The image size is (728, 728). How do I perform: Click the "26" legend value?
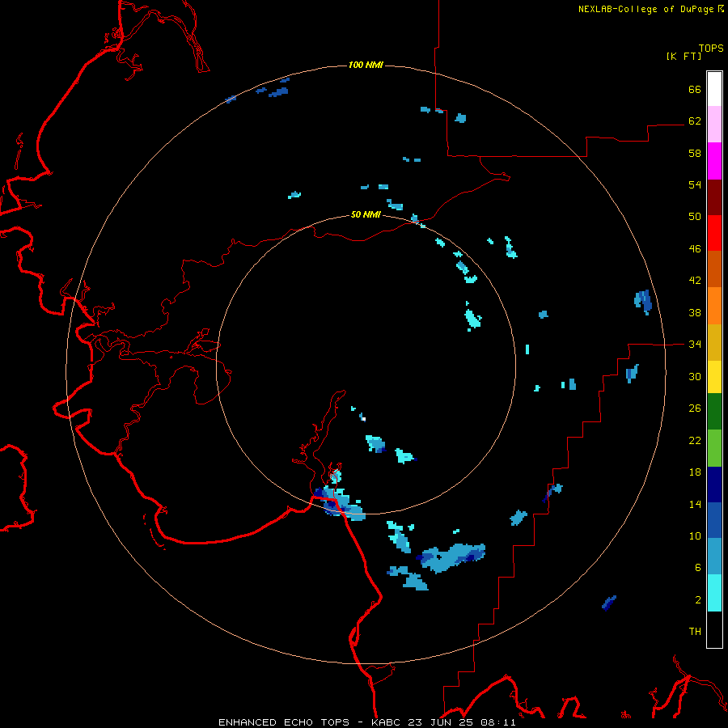pos(695,408)
